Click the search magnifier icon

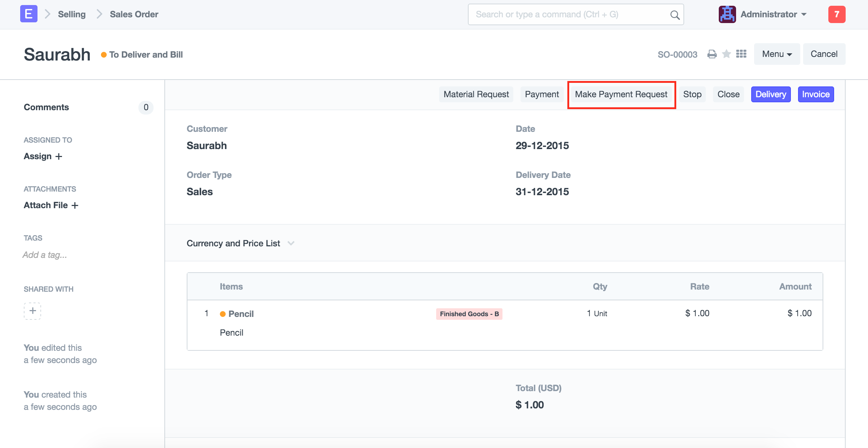coord(675,15)
